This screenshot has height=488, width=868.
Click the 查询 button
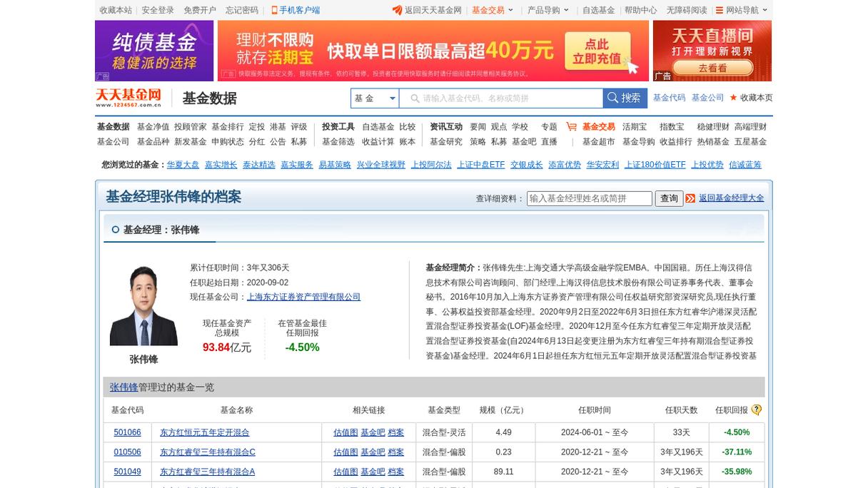click(669, 198)
